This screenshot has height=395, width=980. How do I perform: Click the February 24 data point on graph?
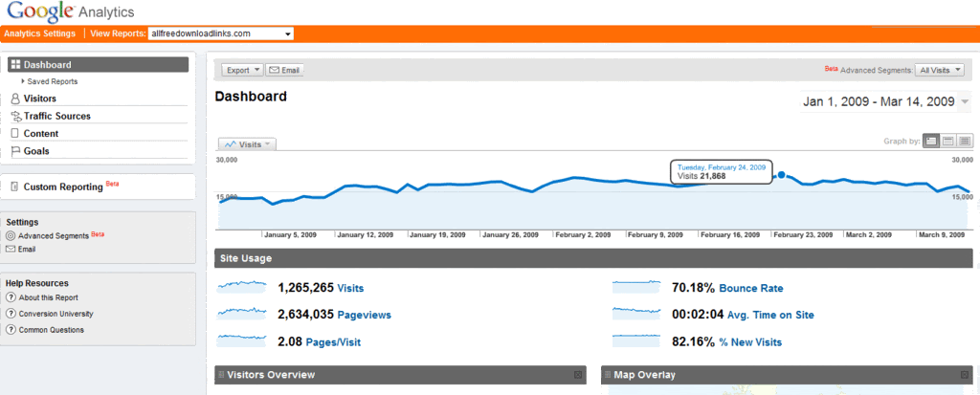point(781,176)
